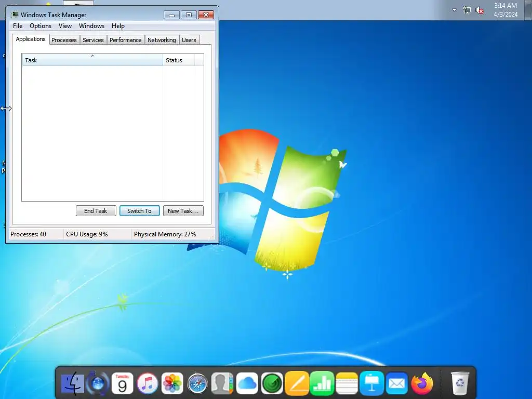
Task: Open Contacts app in dock
Action: pyautogui.click(x=222, y=384)
